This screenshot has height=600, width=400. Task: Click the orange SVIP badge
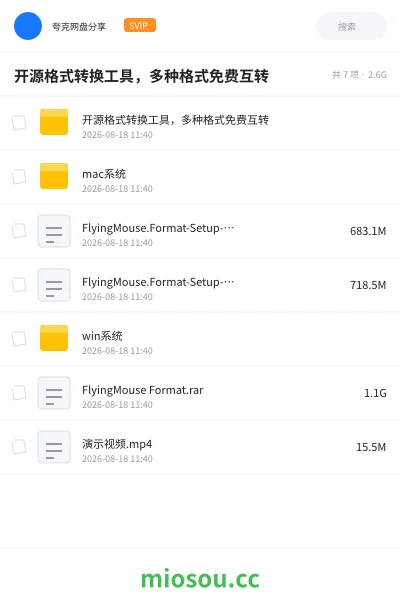pos(140,25)
